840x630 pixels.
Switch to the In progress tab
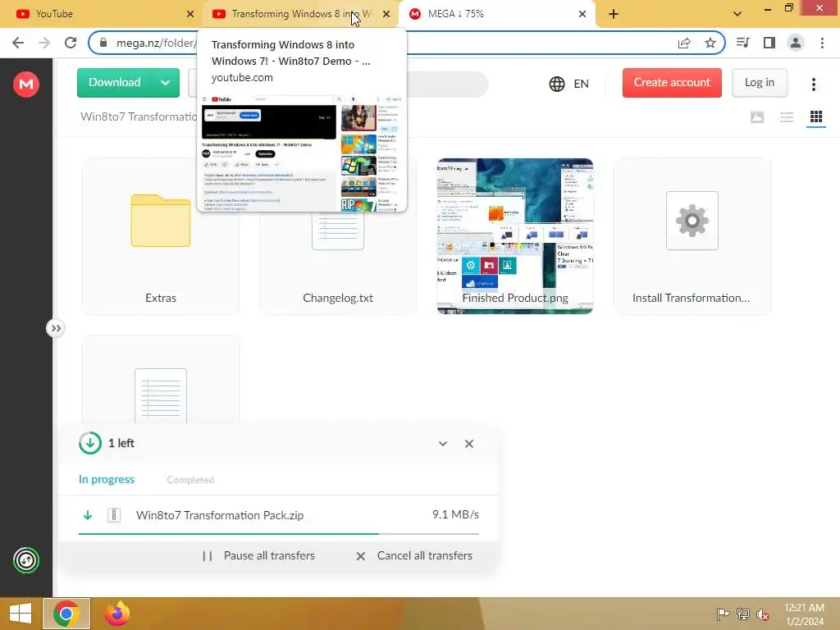(107, 479)
